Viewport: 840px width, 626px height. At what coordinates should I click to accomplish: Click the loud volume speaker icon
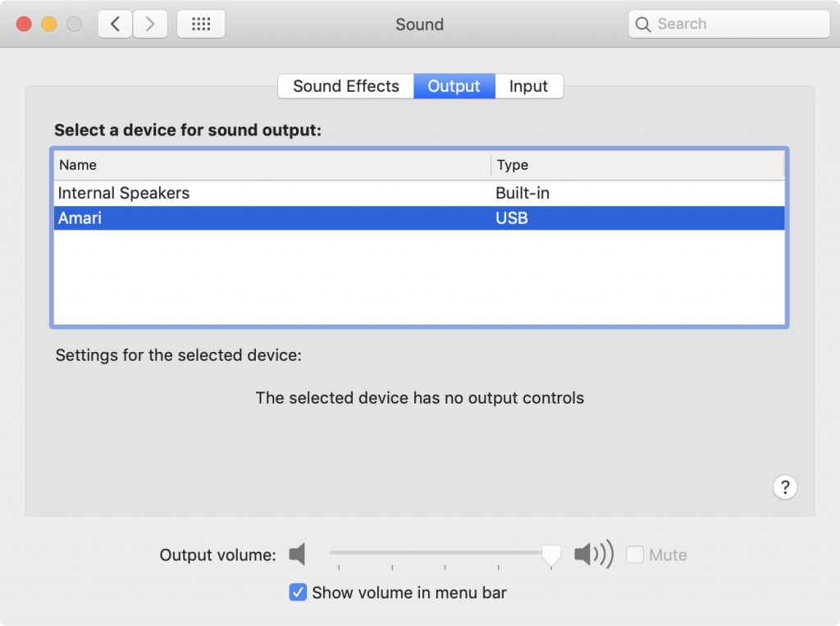pos(594,554)
